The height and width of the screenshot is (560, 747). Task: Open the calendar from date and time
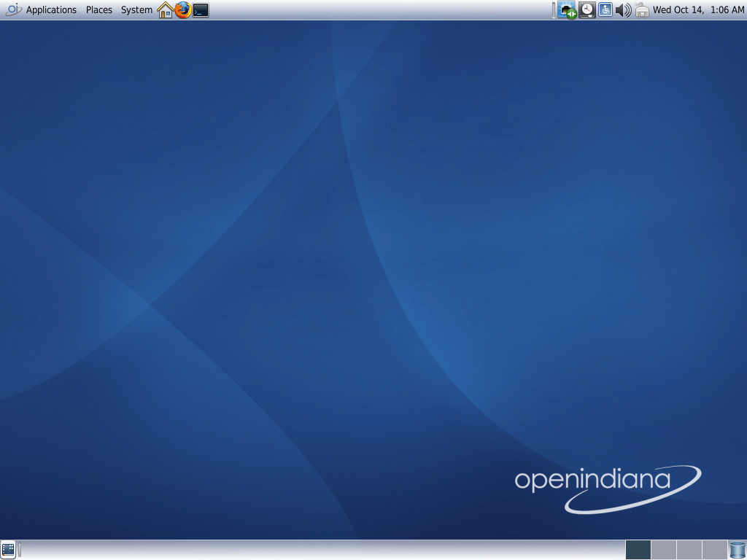(x=698, y=10)
